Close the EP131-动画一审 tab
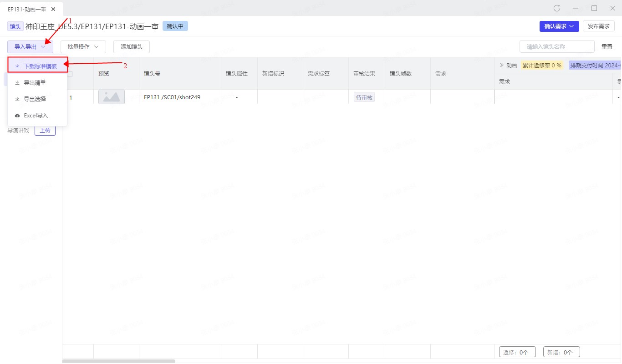Viewport: 622px width, 364px height. [53, 9]
